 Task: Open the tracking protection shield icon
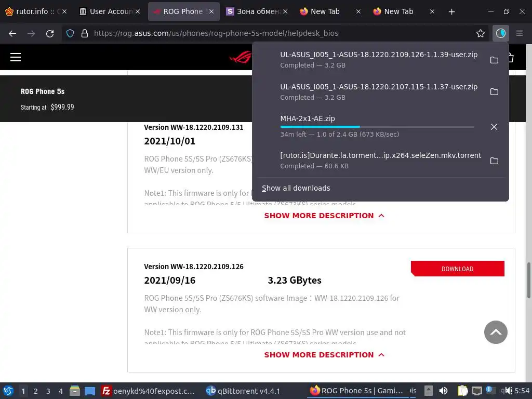click(70, 33)
